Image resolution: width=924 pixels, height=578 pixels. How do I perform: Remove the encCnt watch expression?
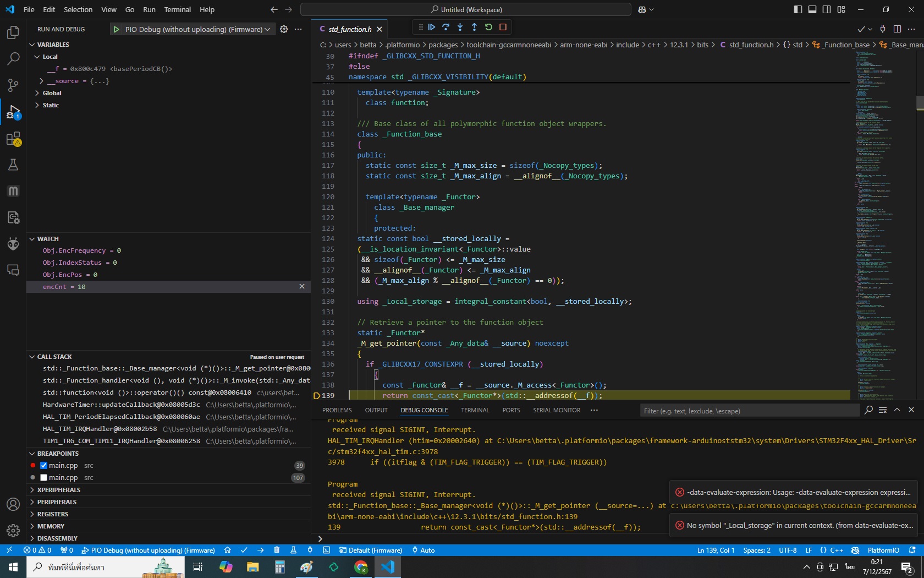click(302, 286)
